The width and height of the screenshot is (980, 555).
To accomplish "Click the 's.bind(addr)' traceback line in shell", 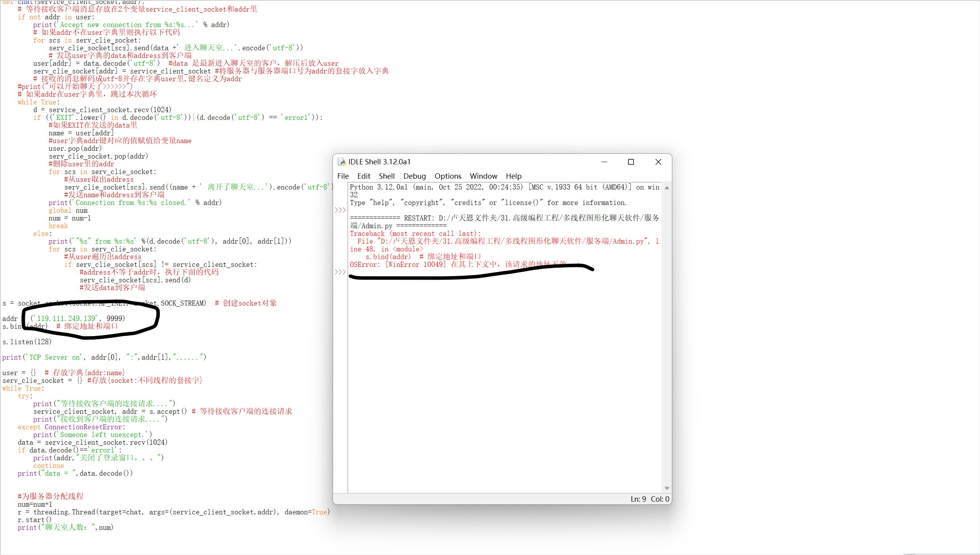I will tap(423, 257).
